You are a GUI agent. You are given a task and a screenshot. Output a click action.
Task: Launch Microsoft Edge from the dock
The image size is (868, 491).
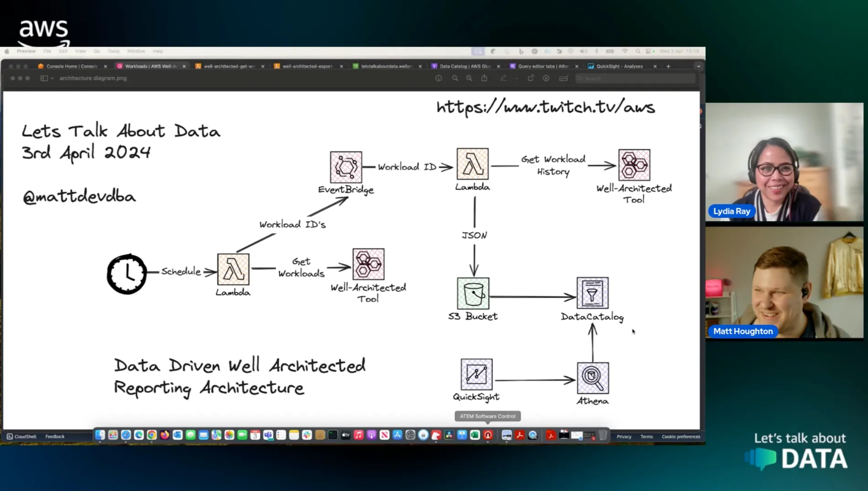(139, 435)
